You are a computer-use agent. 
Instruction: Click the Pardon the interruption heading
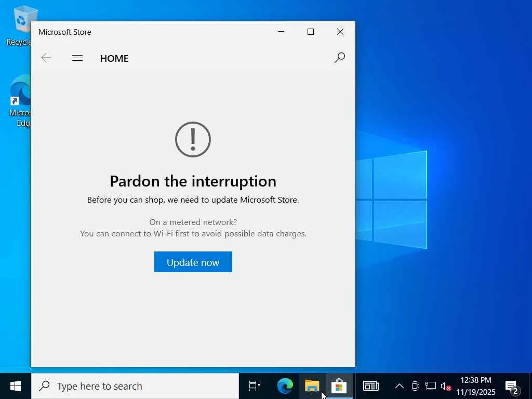pos(193,181)
